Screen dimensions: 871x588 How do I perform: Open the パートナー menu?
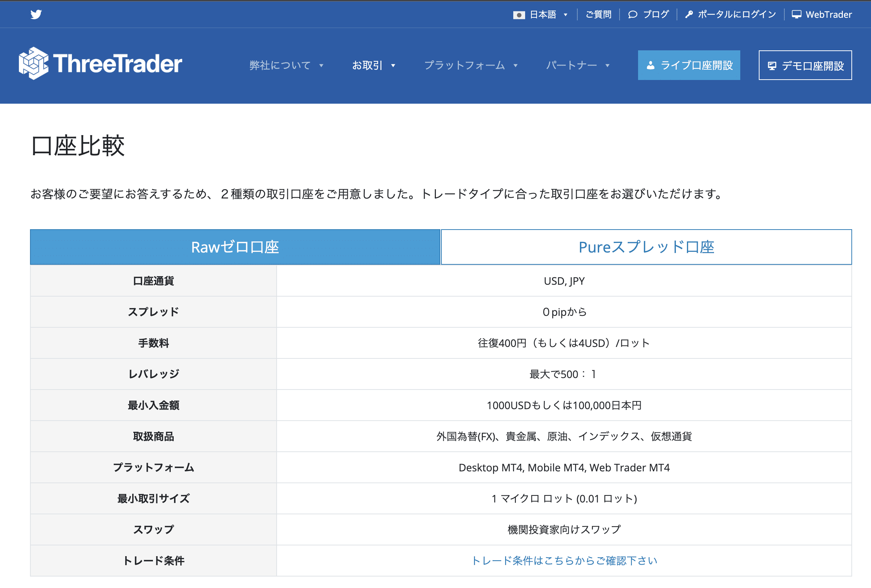571,65
